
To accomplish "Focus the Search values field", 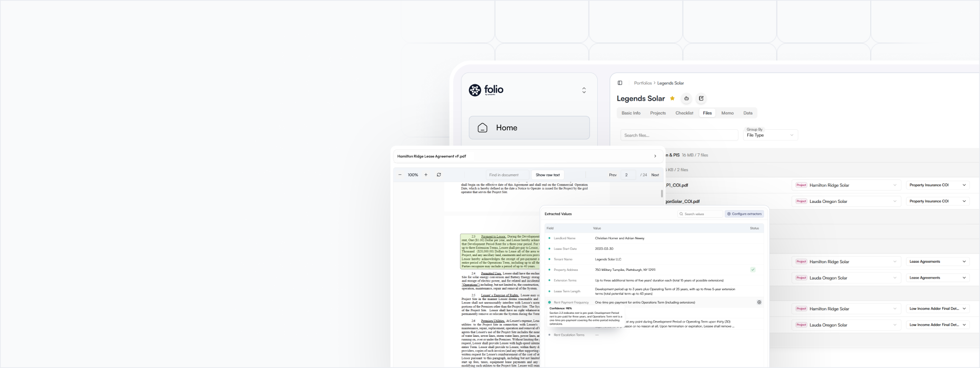I will (x=700, y=214).
